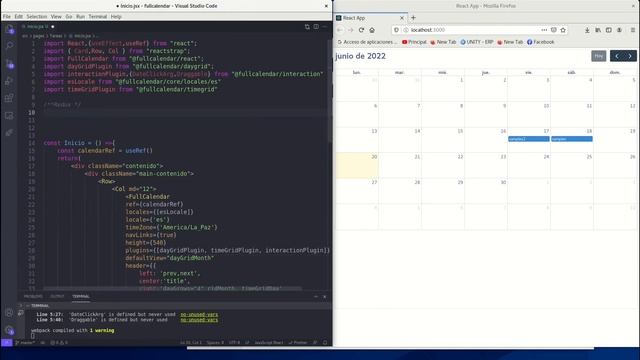Toggle the Firefox sidebars icon

click(x=609, y=30)
